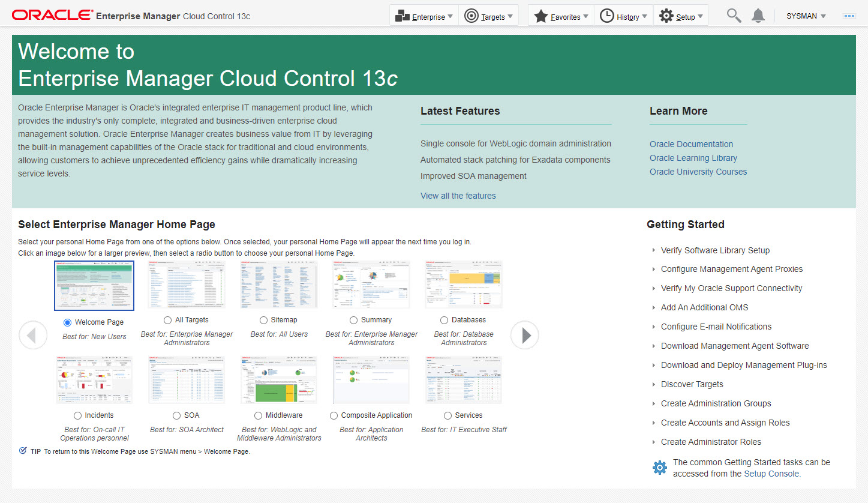The image size is (868, 503).
Task: Preview the Services thumbnail image
Action: tap(464, 380)
